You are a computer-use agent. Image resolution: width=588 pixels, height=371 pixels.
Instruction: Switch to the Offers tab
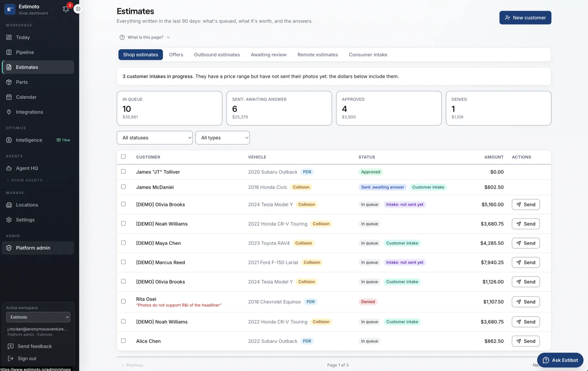click(x=176, y=55)
